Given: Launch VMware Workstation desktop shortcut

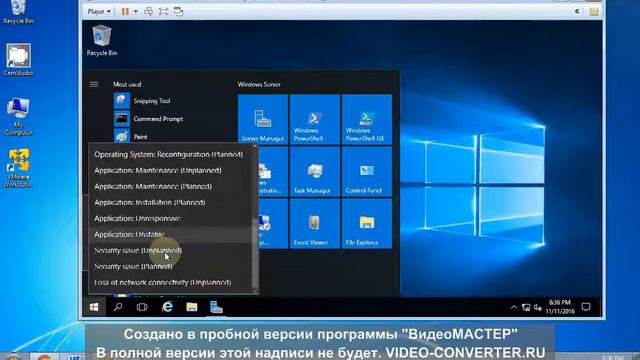Looking at the screenshot, I should tap(18, 168).
